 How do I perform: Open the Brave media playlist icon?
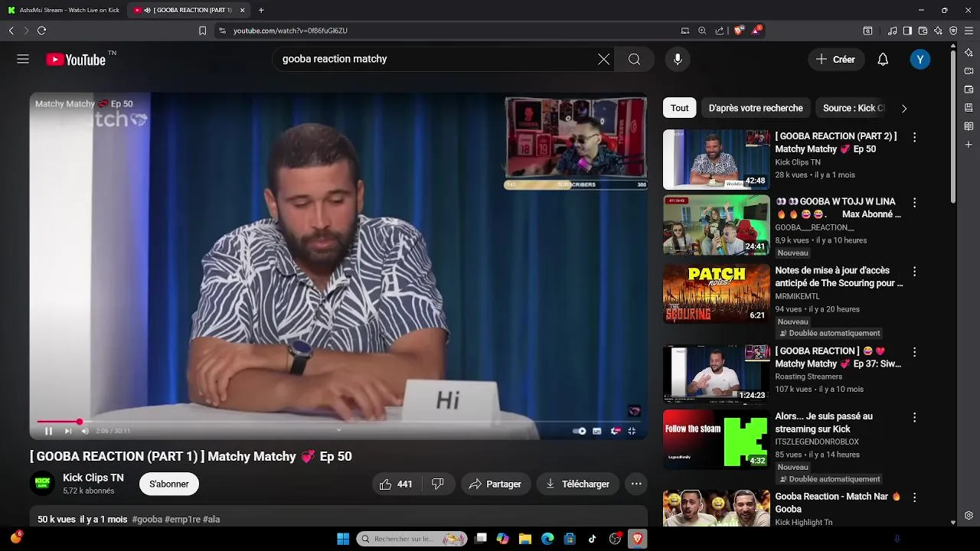click(x=893, y=31)
